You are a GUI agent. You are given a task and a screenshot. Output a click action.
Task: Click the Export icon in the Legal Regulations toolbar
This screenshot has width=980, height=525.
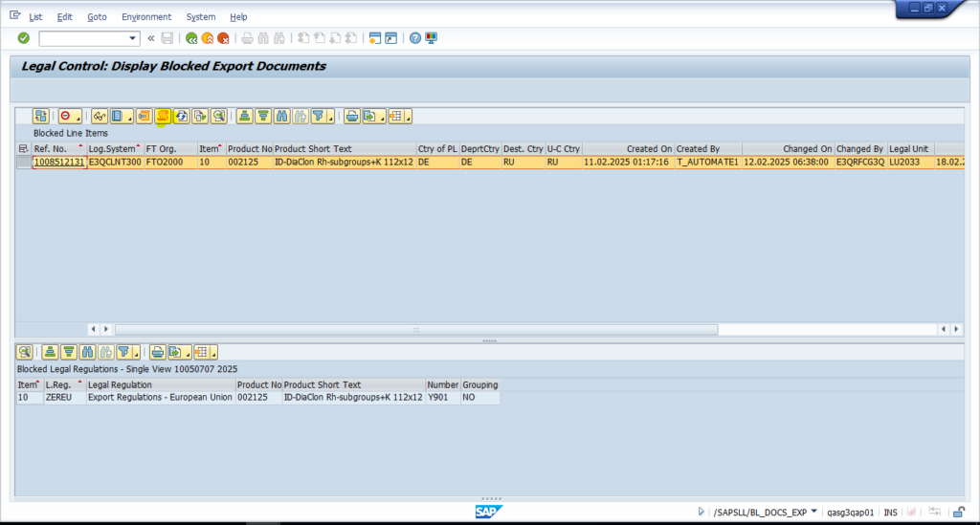pyautogui.click(x=176, y=352)
